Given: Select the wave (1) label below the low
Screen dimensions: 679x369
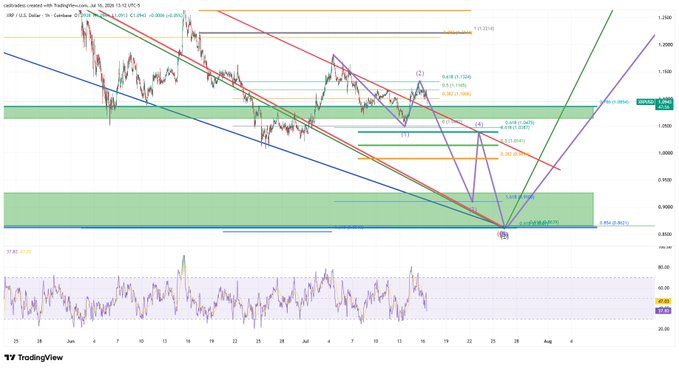Looking at the screenshot, I should pyautogui.click(x=404, y=135).
